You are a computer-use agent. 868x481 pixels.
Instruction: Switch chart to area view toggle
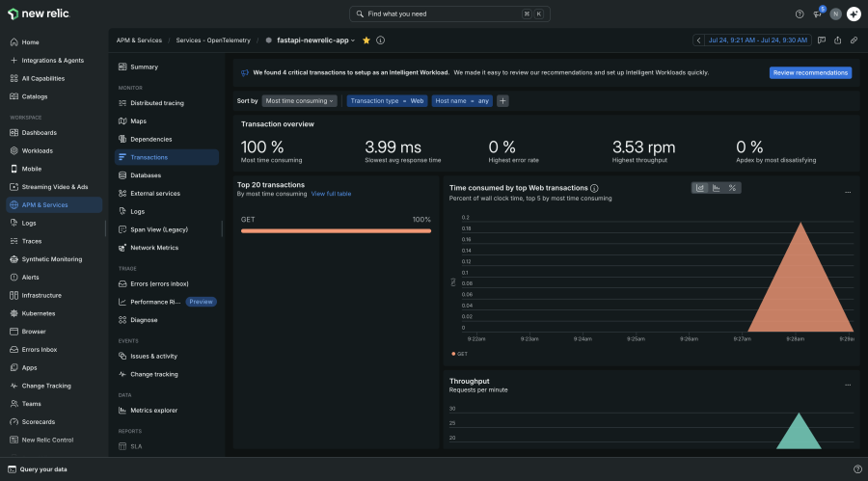click(700, 188)
